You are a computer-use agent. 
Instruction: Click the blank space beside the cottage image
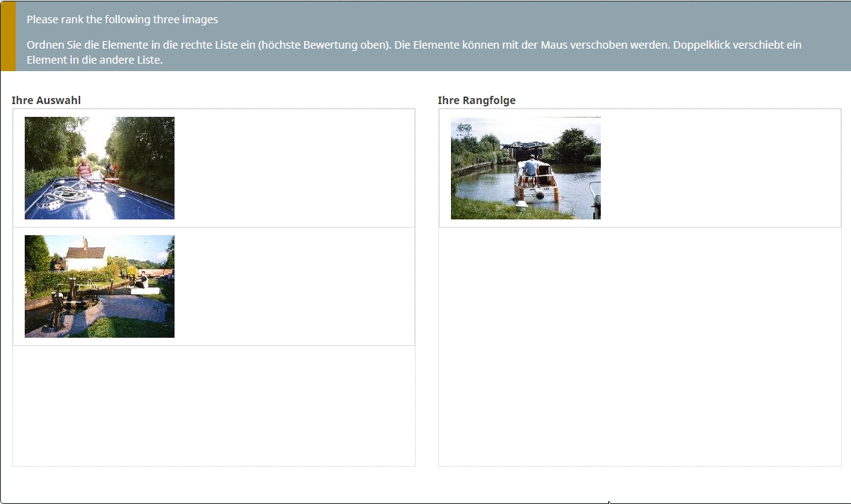point(292,286)
